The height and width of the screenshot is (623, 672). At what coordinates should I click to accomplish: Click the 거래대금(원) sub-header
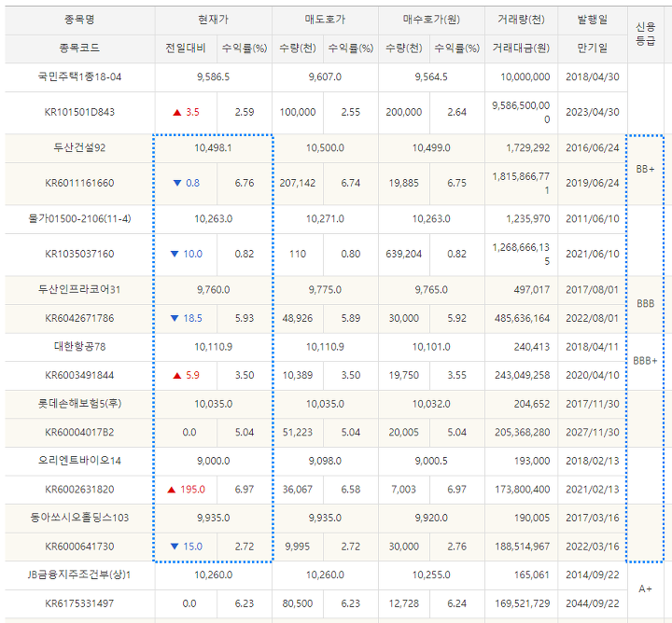click(x=521, y=48)
